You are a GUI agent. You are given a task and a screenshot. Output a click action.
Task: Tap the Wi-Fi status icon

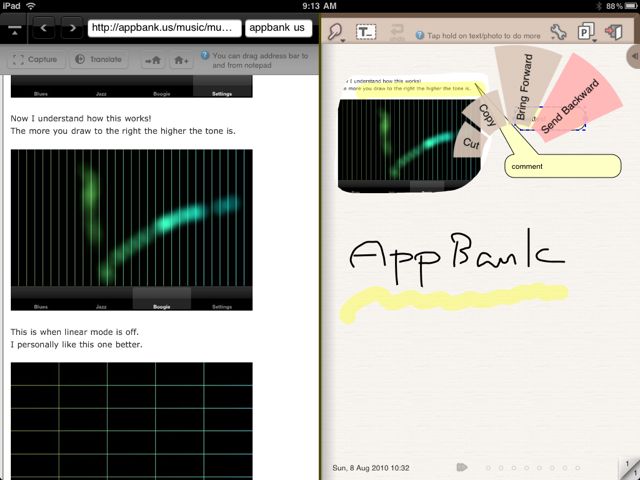pyautogui.click(x=31, y=6)
